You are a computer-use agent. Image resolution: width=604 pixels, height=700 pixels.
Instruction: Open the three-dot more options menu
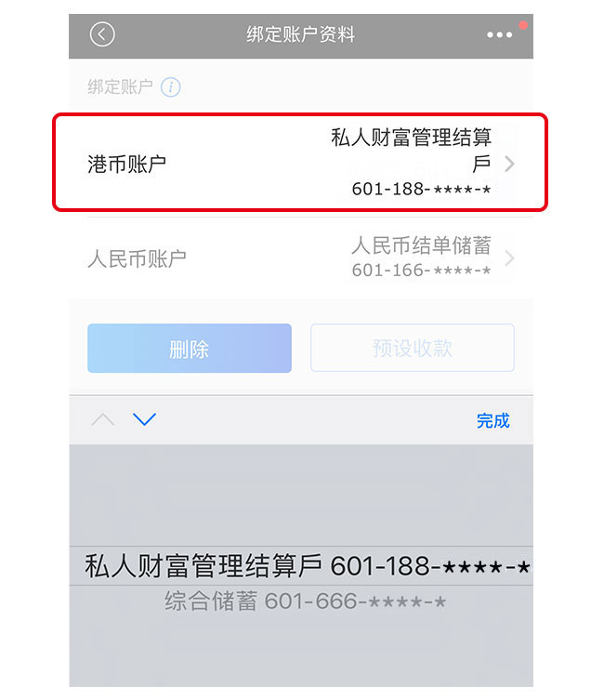(x=499, y=34)
